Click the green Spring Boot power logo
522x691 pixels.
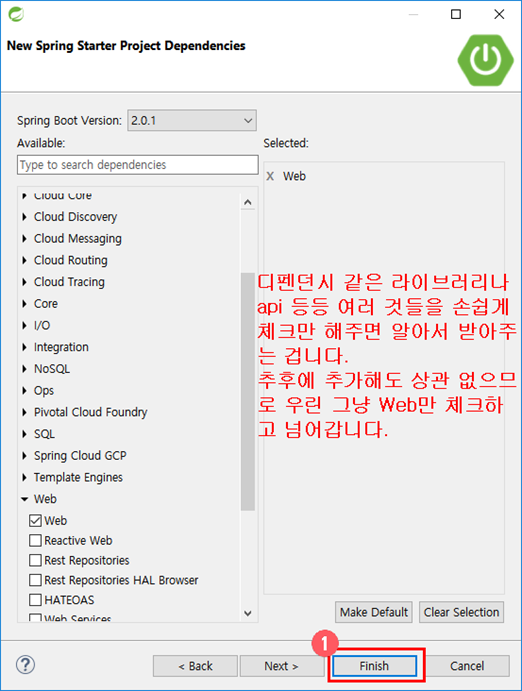485,59
